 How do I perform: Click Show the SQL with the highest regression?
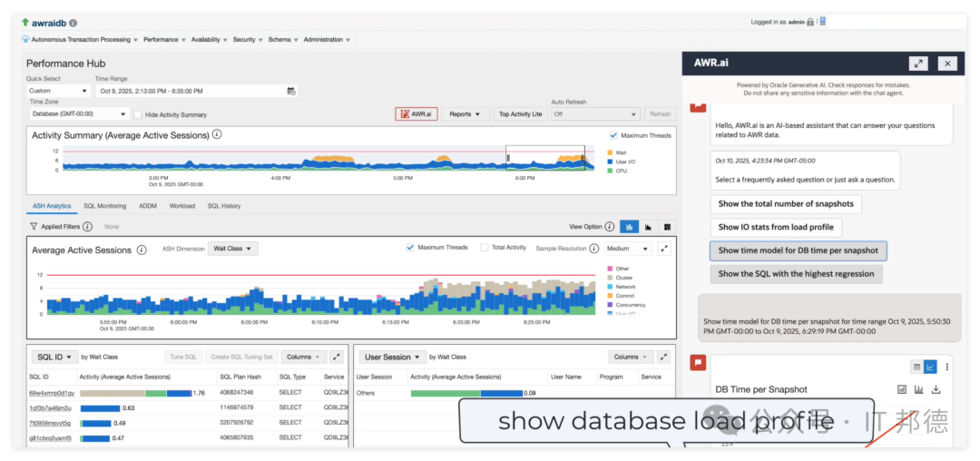coord(797,273)
